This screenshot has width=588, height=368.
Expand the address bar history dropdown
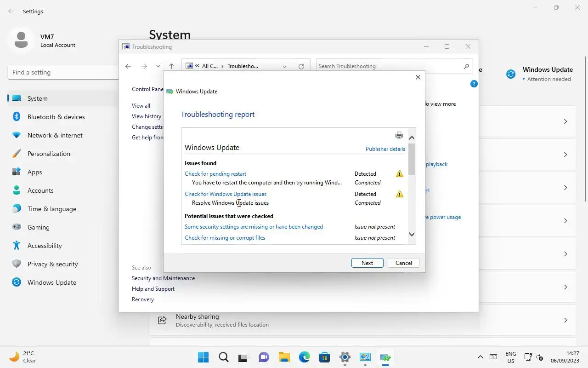284,66
